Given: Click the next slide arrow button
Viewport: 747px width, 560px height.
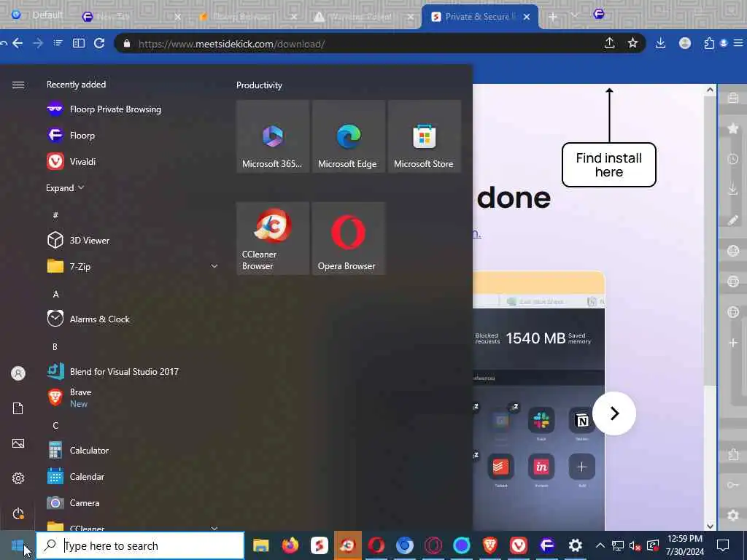Looking at the screenshot, I should [x=614, y=413].
